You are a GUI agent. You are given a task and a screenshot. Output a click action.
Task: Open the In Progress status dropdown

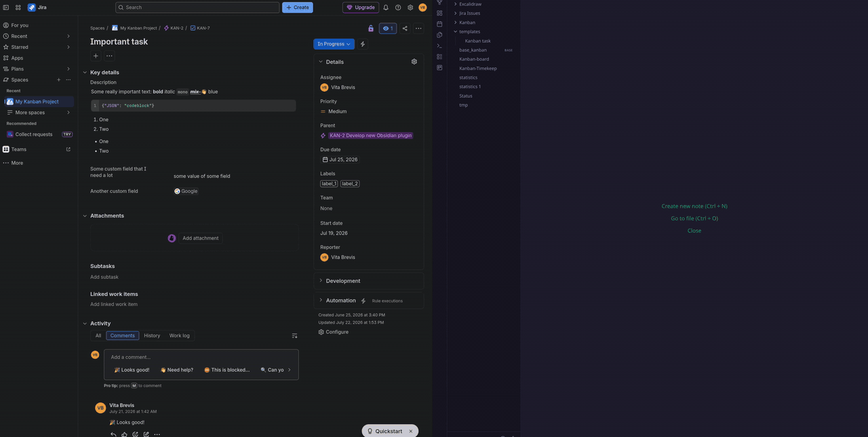click(334, 44)
